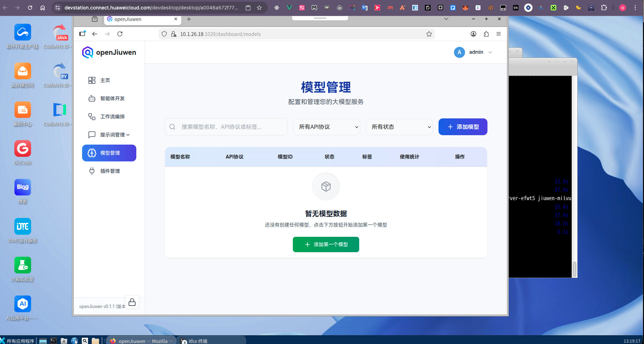Image resolution: width=644 pixels, height=344 pixels.
Task: Click the Firefox shield tracking icon
Action: tap(164, 34)
